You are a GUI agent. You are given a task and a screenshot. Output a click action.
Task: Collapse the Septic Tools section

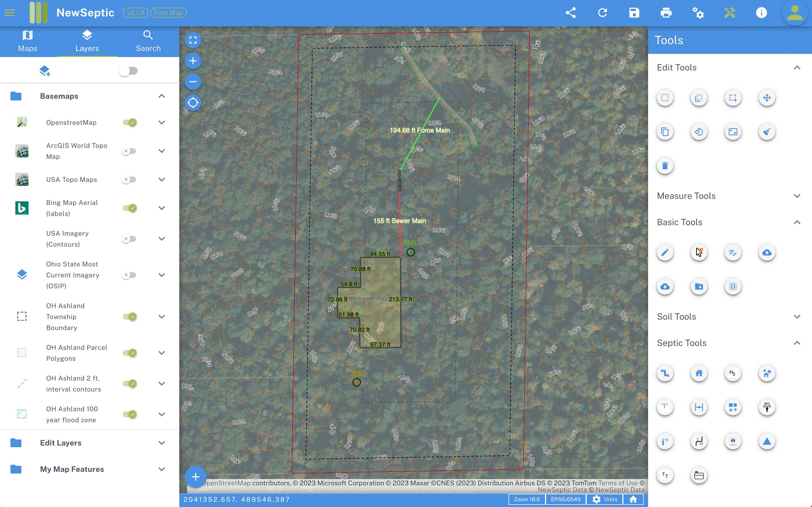[797, 343]
